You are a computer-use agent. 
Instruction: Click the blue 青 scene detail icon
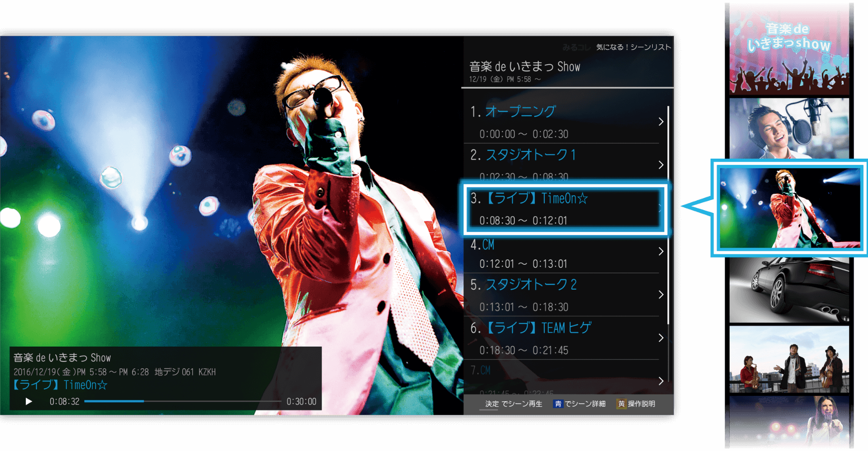coord(559,404)
